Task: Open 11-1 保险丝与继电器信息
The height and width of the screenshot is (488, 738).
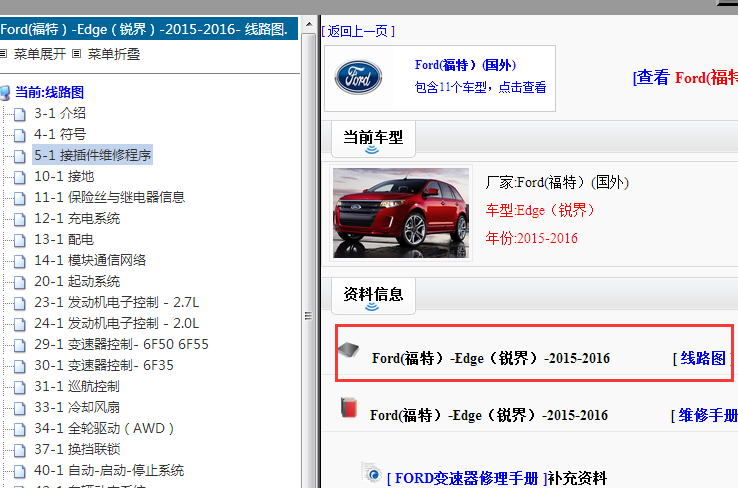Action: pos(109,197)
